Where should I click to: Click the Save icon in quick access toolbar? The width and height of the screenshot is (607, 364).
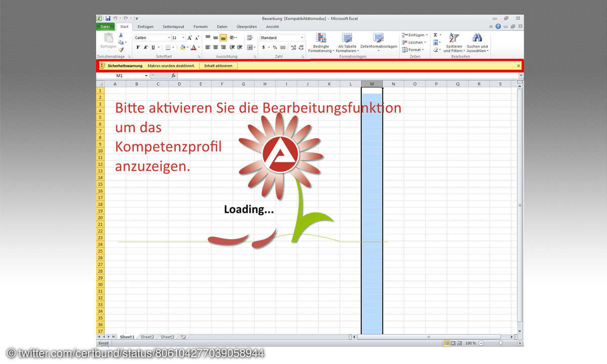coord(108,19)
